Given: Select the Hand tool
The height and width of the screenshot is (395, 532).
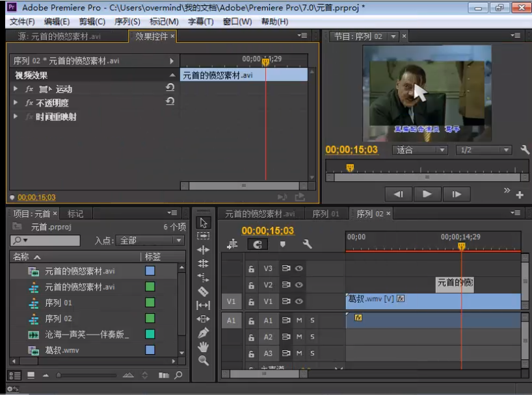Looking at the screenshot, I should coord(203,347).
